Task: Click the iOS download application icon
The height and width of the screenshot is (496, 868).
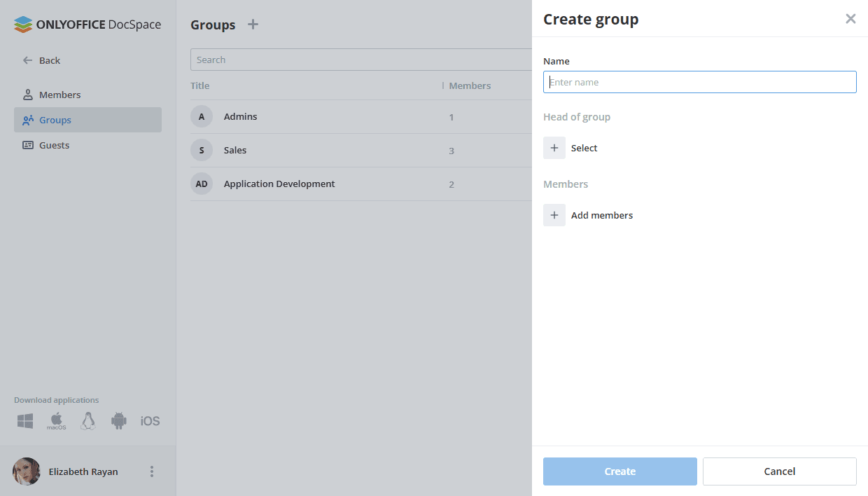Action: tap(150, 421)
